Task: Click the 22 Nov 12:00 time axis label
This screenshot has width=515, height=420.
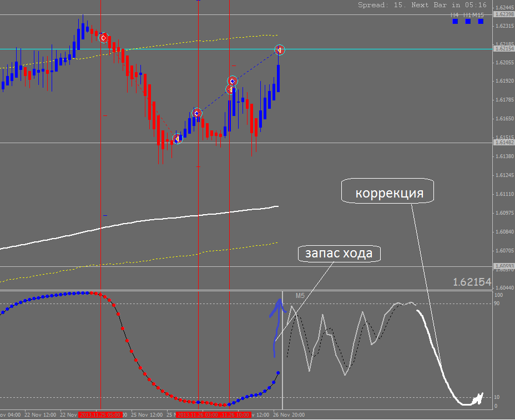Action: point(40,415)
